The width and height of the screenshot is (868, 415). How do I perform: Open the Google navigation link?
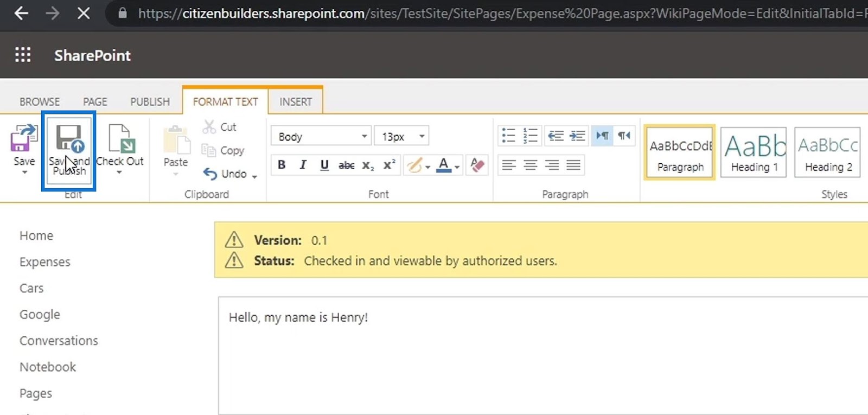click(40, 315)
